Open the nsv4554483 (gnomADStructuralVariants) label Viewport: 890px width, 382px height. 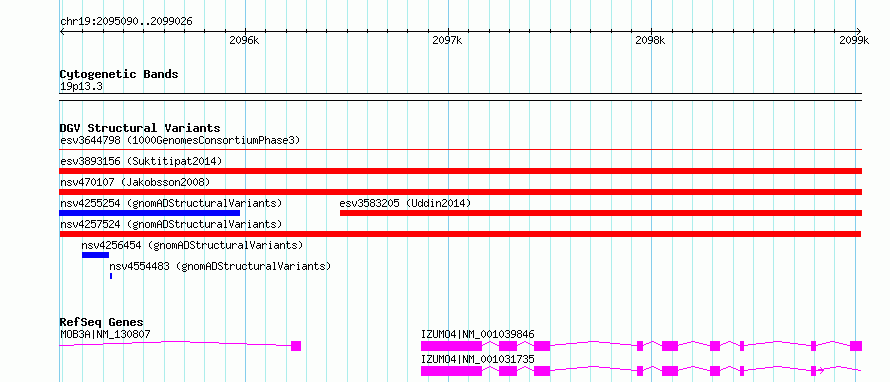pos(220,266)
